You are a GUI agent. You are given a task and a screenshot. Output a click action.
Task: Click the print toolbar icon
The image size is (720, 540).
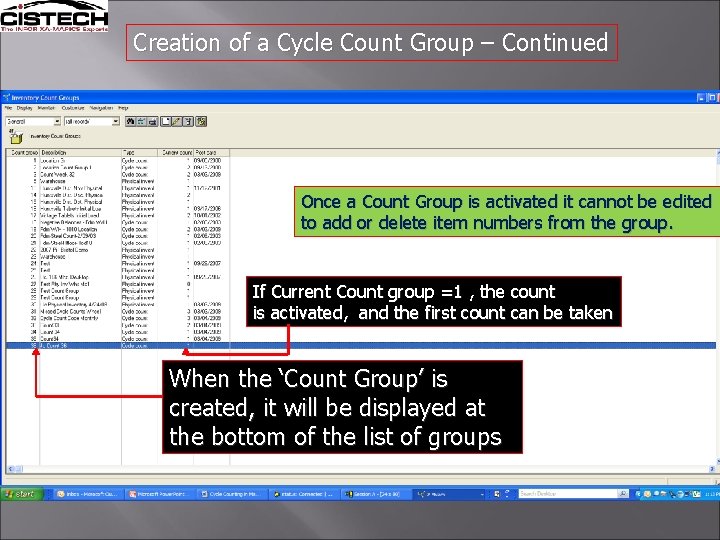tap(152, 121)
